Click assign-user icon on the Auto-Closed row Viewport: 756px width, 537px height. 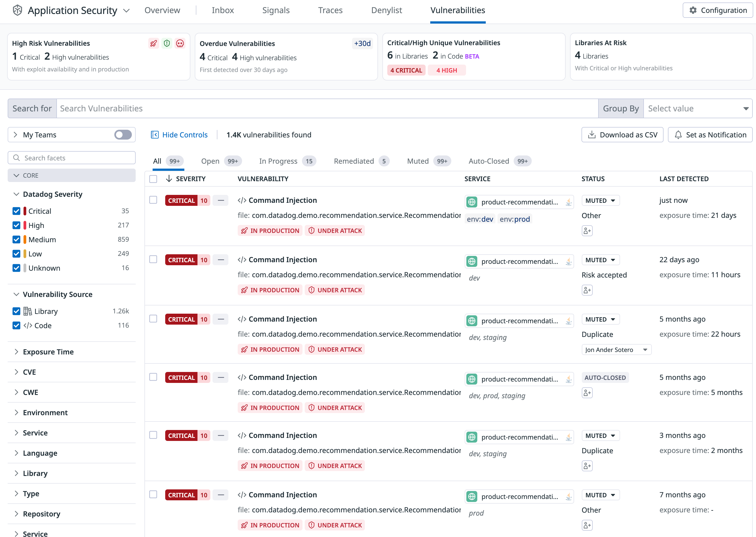tap(587, 393)
